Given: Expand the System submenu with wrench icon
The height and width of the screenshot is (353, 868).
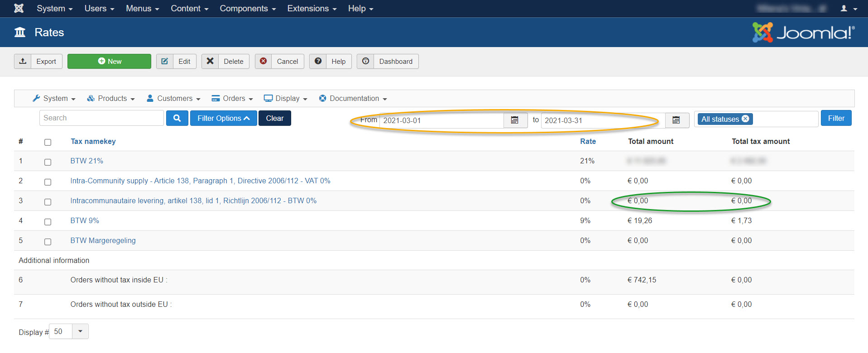Looking at the screenshot, I should pyautogui.click(x=54, y=98).
